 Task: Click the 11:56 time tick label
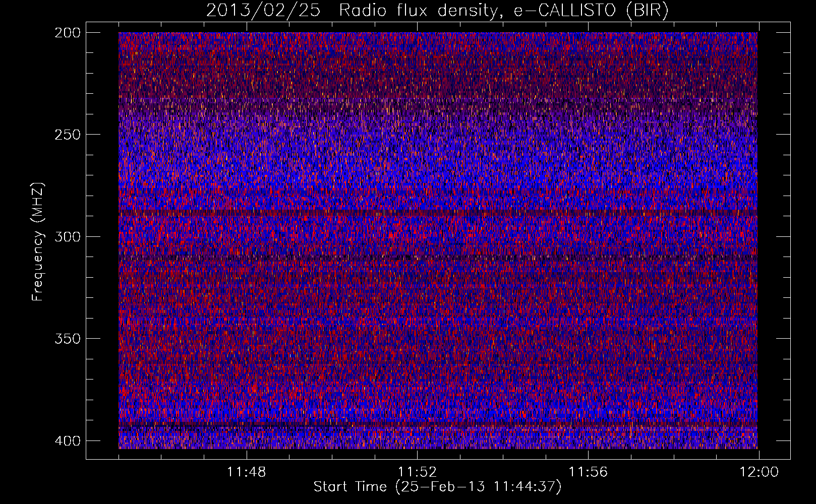588,472
